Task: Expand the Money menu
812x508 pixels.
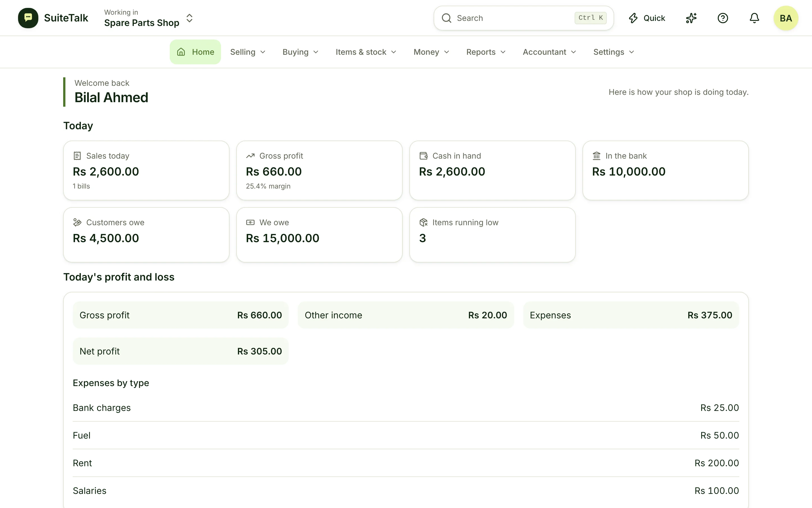Action: tap(431, 52)
